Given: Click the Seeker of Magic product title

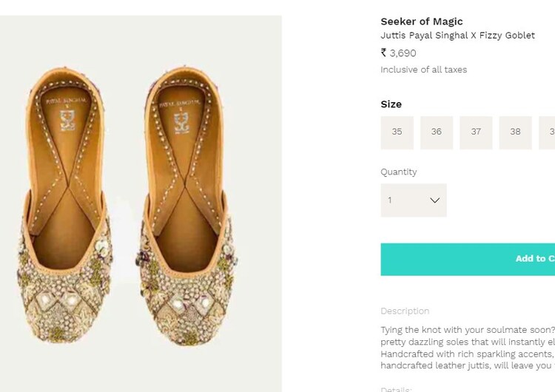Looking at the screenshot, I should (422, 21).
